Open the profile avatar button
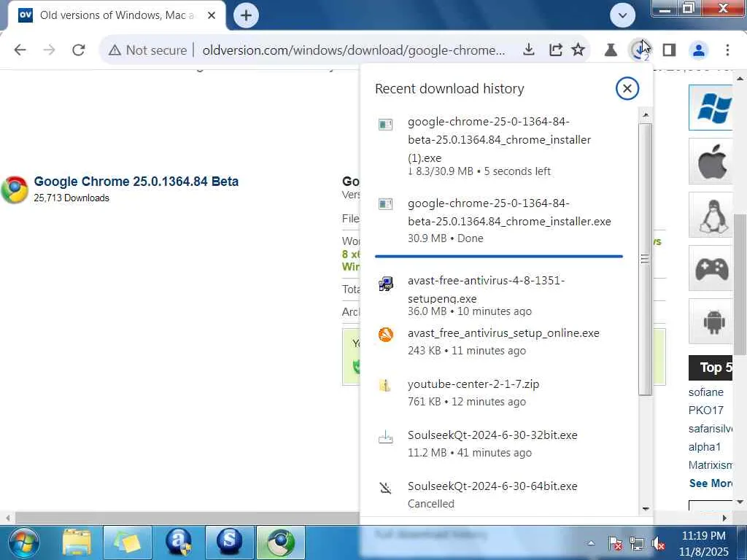Image resolution: width=747 pixels, height=560 pixels. click(699, 50)
